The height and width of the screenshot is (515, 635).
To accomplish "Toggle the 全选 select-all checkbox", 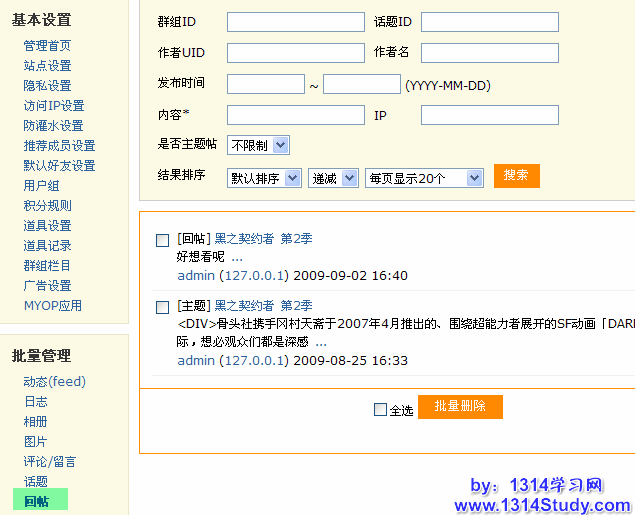I will pyautogui.click(x=380, y=409).
